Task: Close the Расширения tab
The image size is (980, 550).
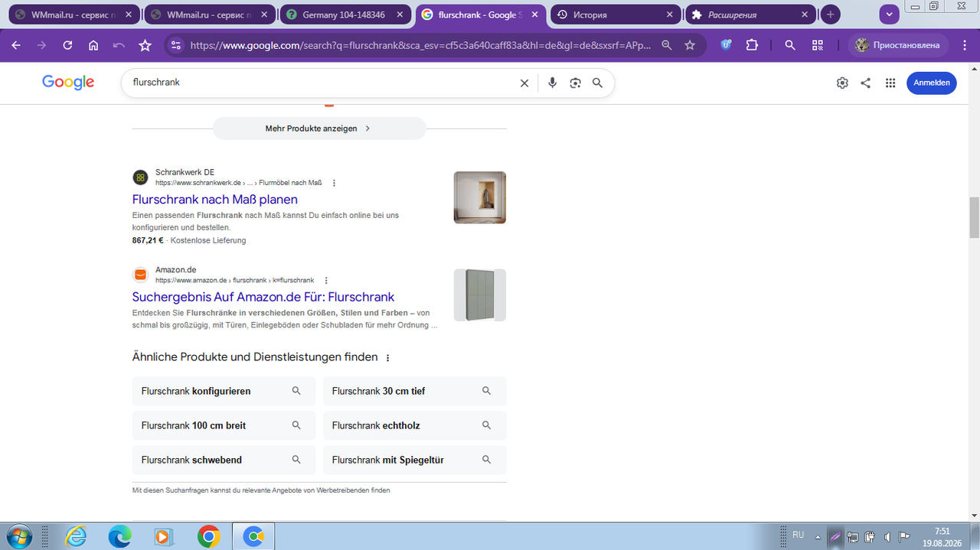Action: pyautogui.click(x=805, y=15)
